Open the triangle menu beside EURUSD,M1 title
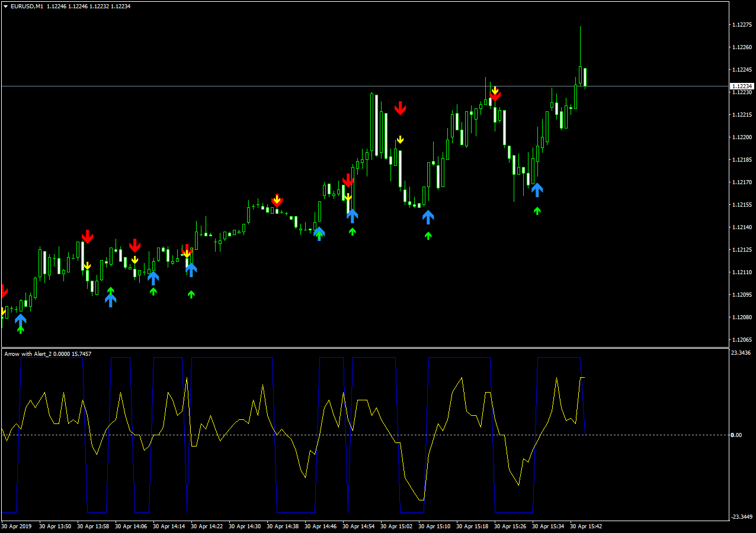Image resolution: width=756 pixels, height=533 pixels. pyautogui.click(x=6, y=7)
